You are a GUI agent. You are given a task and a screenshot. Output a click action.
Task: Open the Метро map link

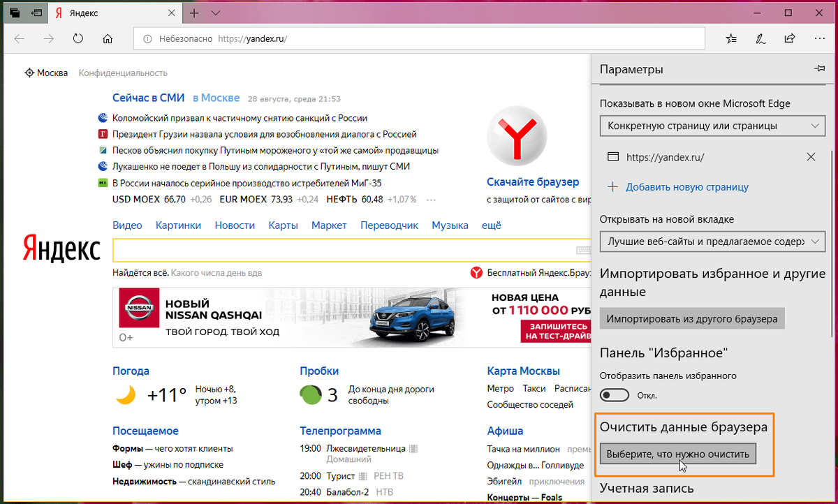click(501, 389)
